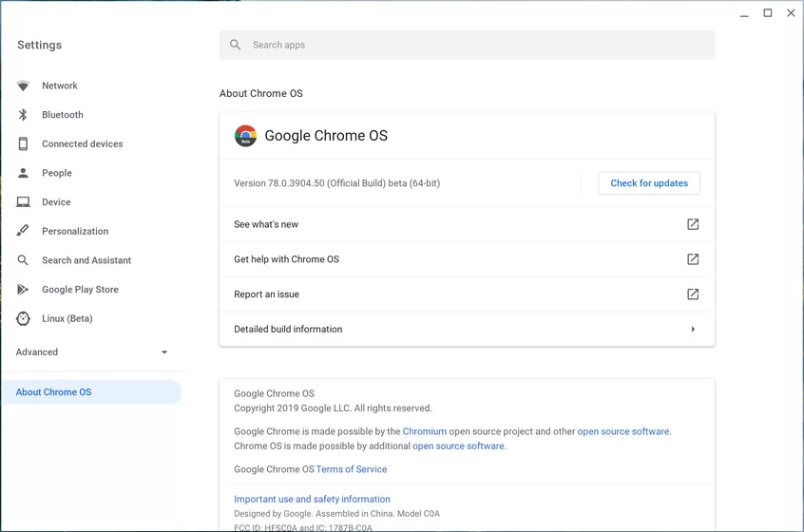The image size is (804, 532).
Task: Open Device settings label
Action: 56,202
